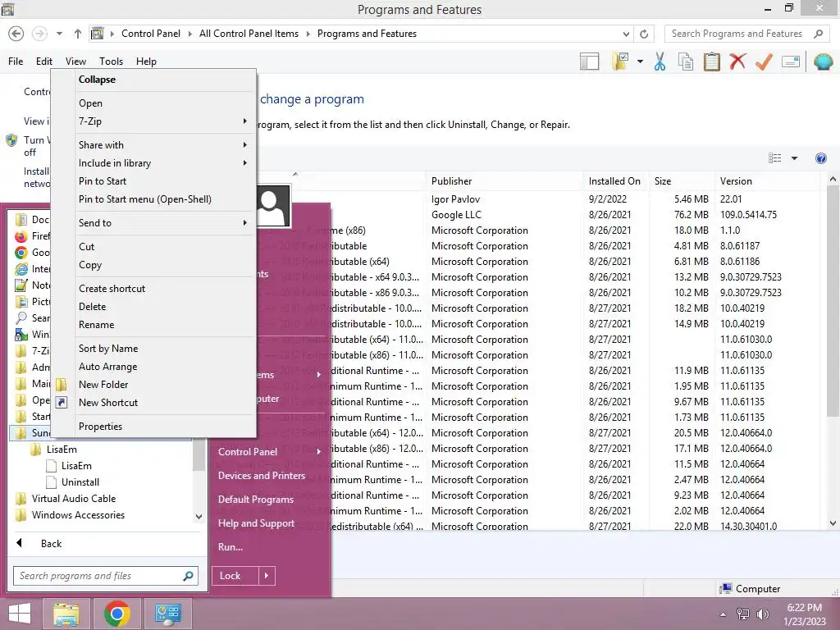This screenshot has height=630, width=840.
Task: Select Pin to Start
Action: [x=153, y=181]
